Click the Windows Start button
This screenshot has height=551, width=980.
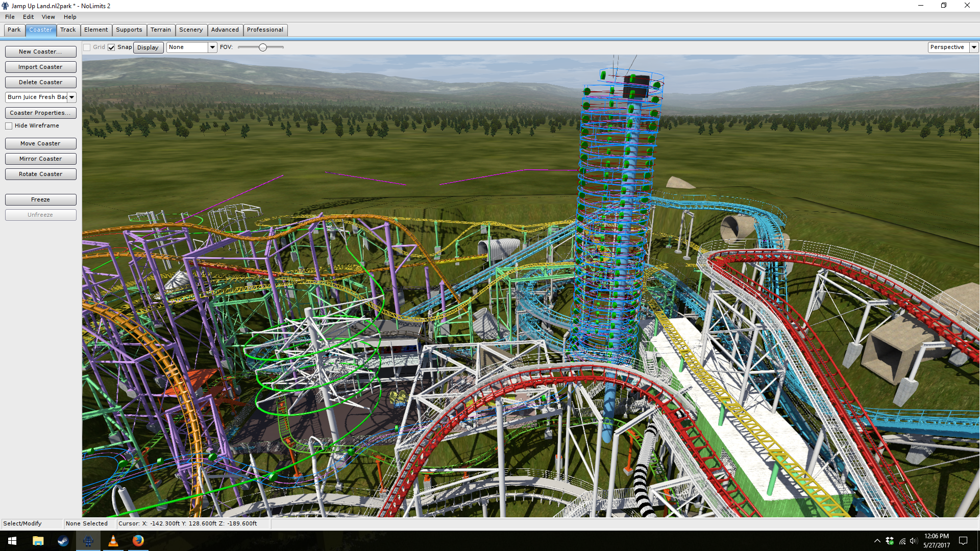[12, 541]
